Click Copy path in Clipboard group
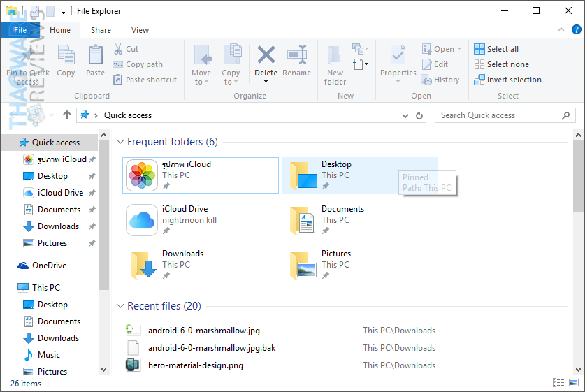 click(x=138, y=64)
